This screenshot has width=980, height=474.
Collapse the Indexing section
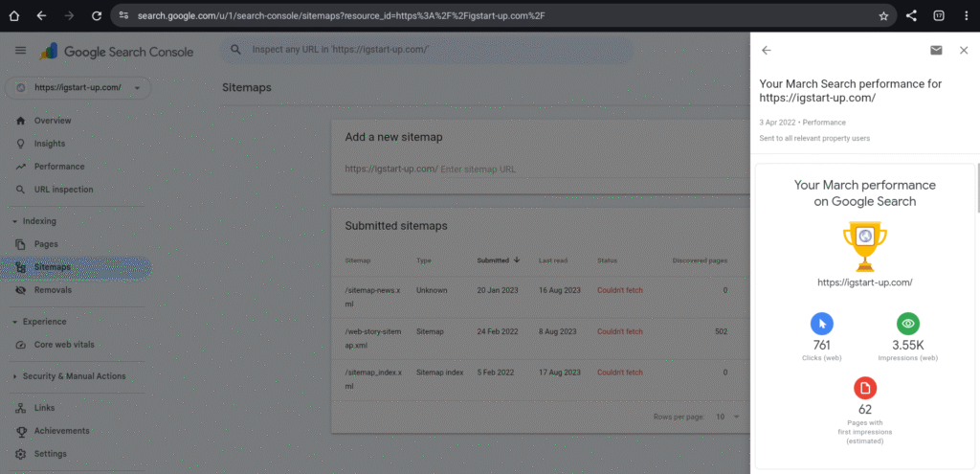click(x=15, y=221)
